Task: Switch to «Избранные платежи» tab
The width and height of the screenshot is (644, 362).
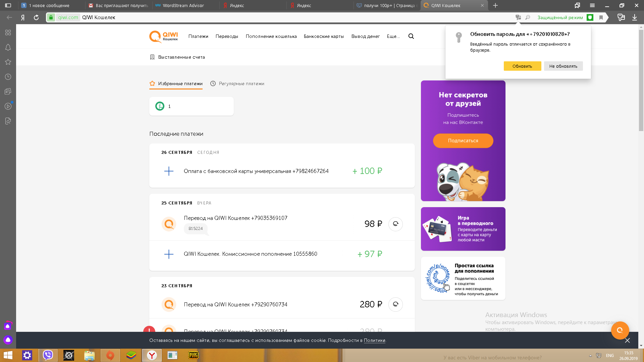Action: pyautogui.click(x=176, y=83)
